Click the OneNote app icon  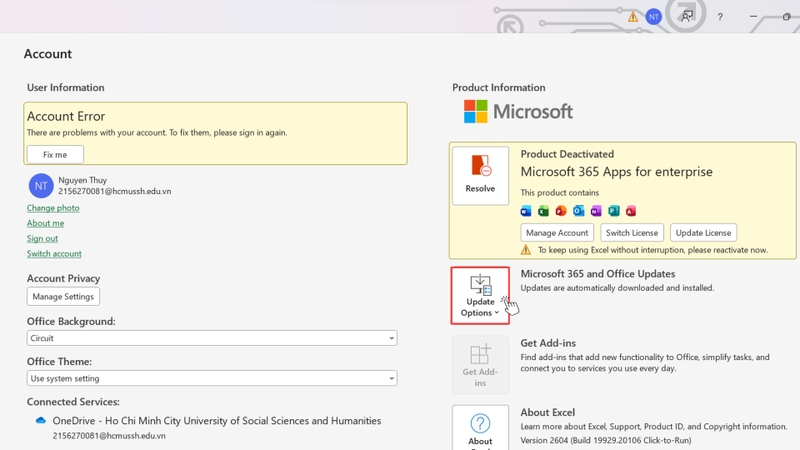coord(596,211)
